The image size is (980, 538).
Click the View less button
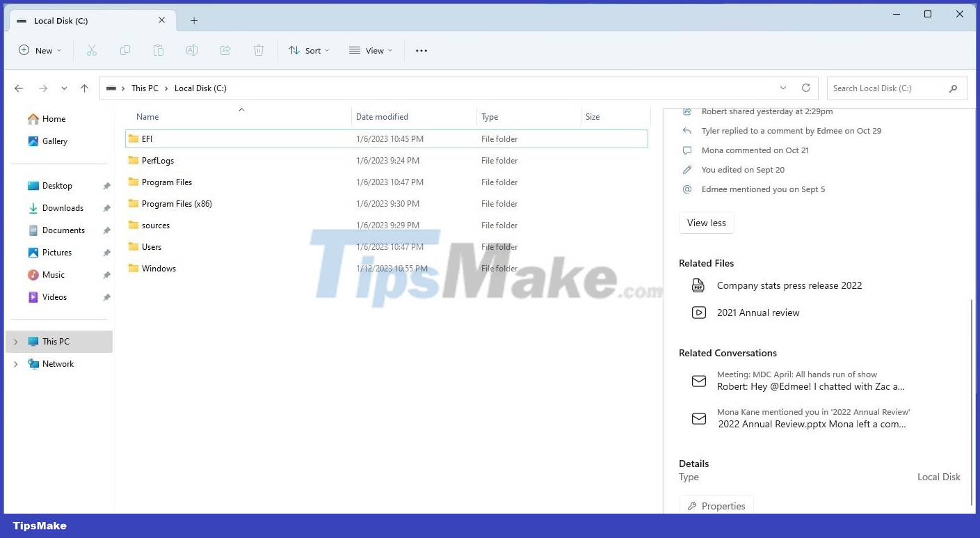pyautogui.click(x=706, y=223)
